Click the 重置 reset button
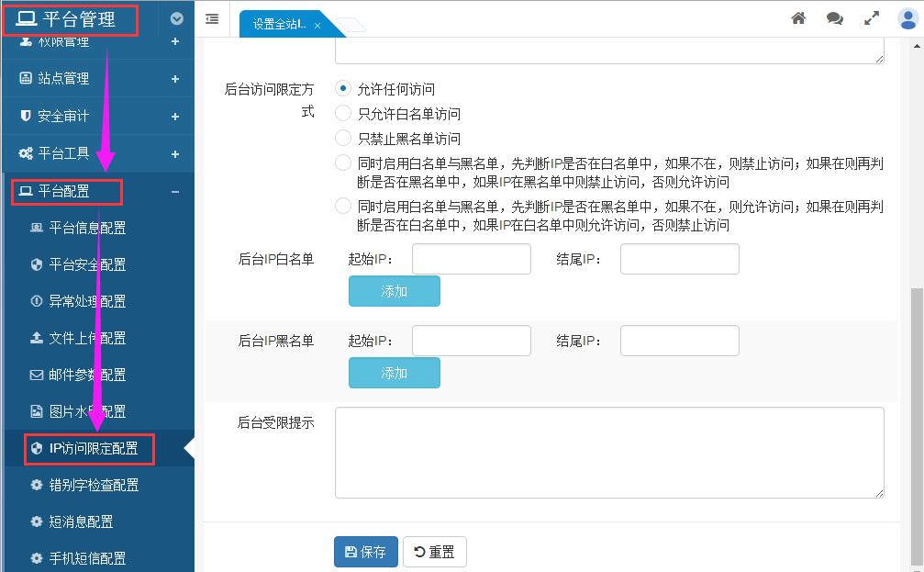Image resolution: width=924 pixels, height=572 pixels. [x=435, y=552]
